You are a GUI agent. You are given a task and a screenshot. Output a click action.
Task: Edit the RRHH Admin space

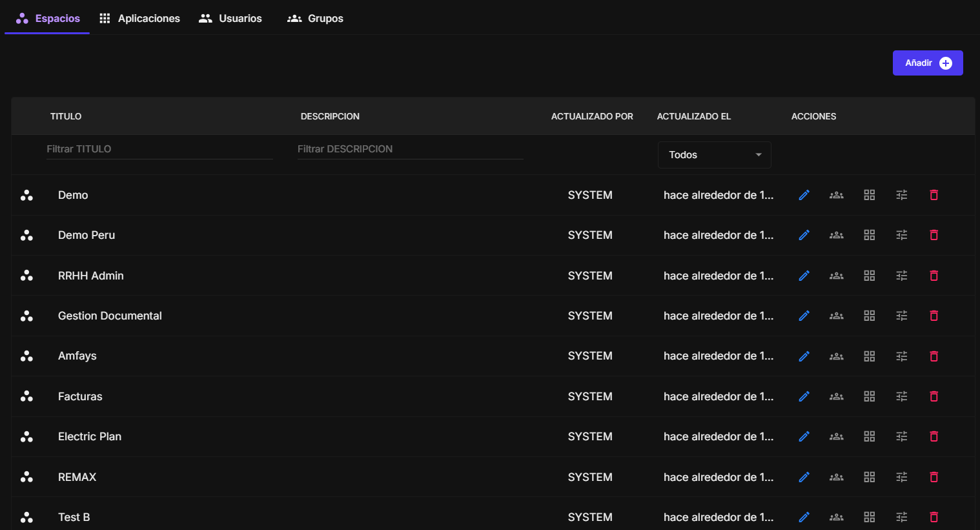pos(804,276)
